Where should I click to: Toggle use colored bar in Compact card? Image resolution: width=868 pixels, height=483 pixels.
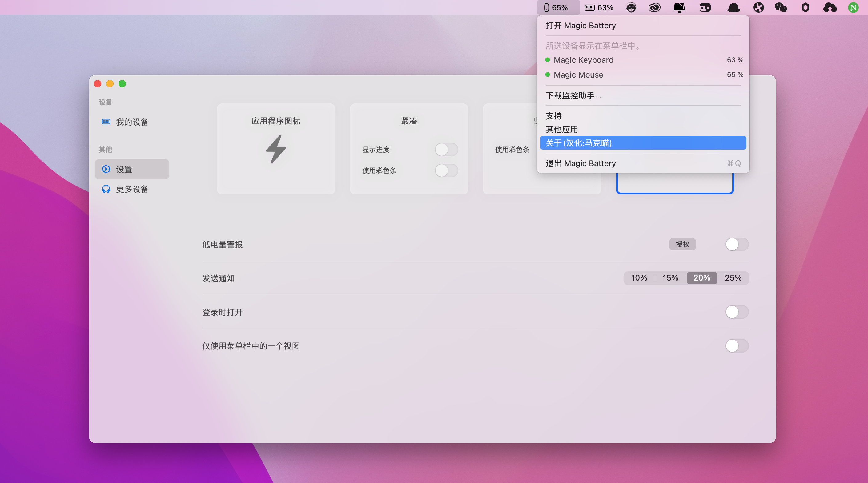pyautogui.click(x=446, y=170)
